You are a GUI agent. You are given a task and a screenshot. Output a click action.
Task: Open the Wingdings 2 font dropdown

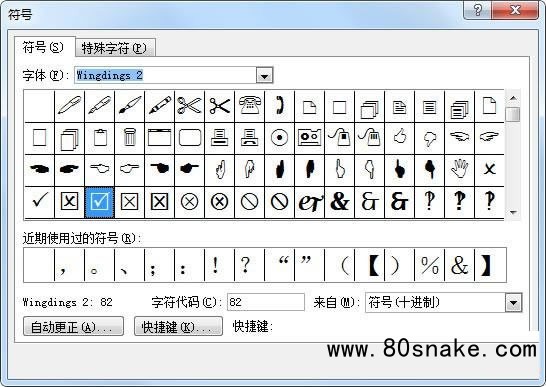coord(264,75)
